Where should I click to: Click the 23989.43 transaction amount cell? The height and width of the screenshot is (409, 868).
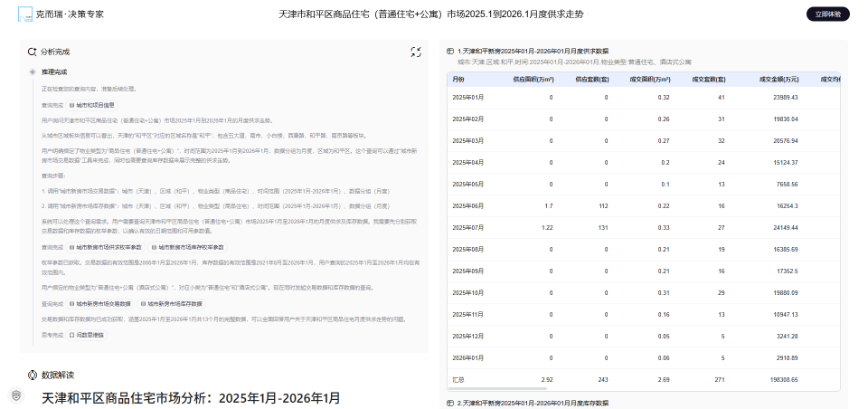(786, 98)
